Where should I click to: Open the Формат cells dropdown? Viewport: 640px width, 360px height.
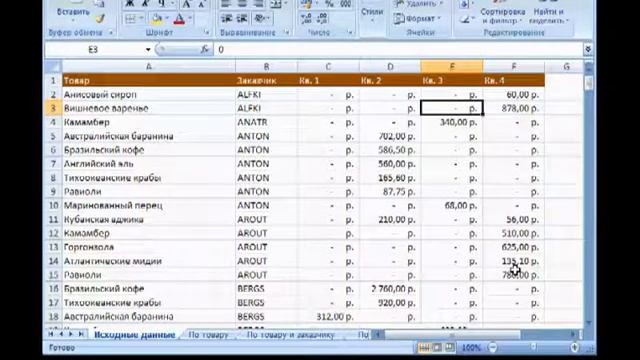click(x=418, y=19)
